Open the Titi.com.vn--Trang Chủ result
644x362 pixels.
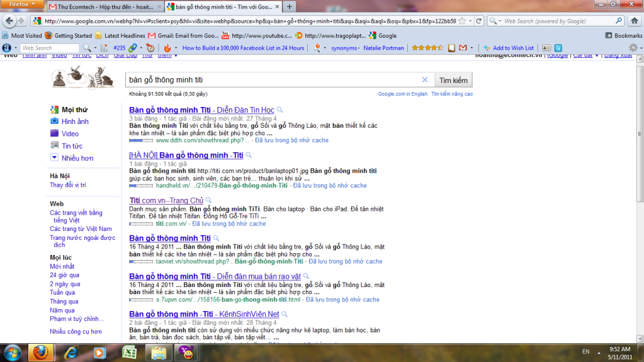click(166, 201)
